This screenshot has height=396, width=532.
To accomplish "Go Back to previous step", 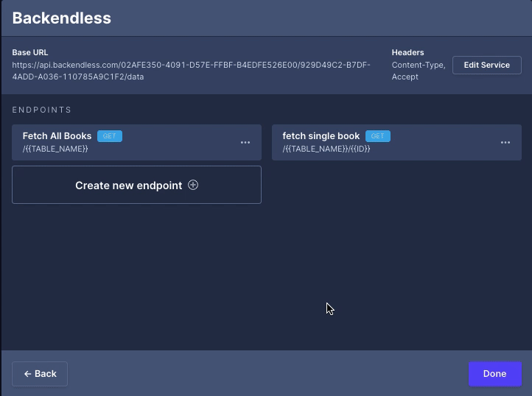I will 40,374.
